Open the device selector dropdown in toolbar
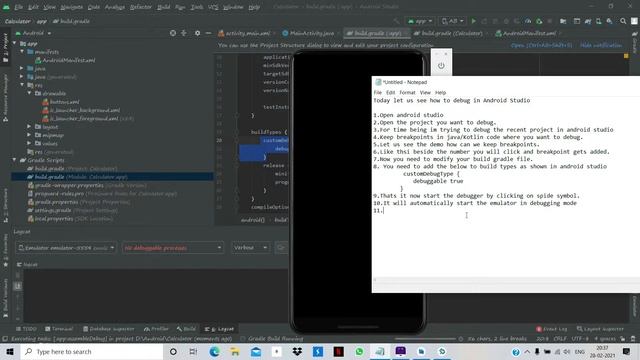The image size is (640, 360). (x=453, y=21)
